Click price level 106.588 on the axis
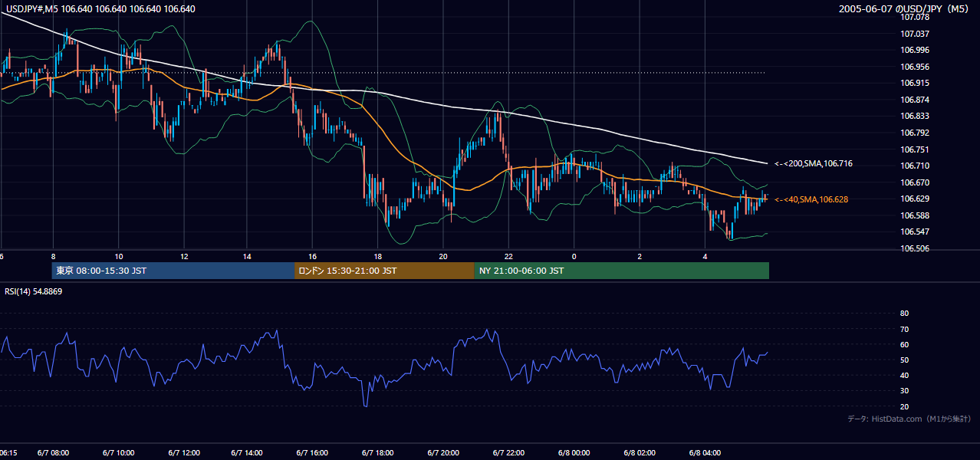 pyautogui.click(x=914, y=215)
